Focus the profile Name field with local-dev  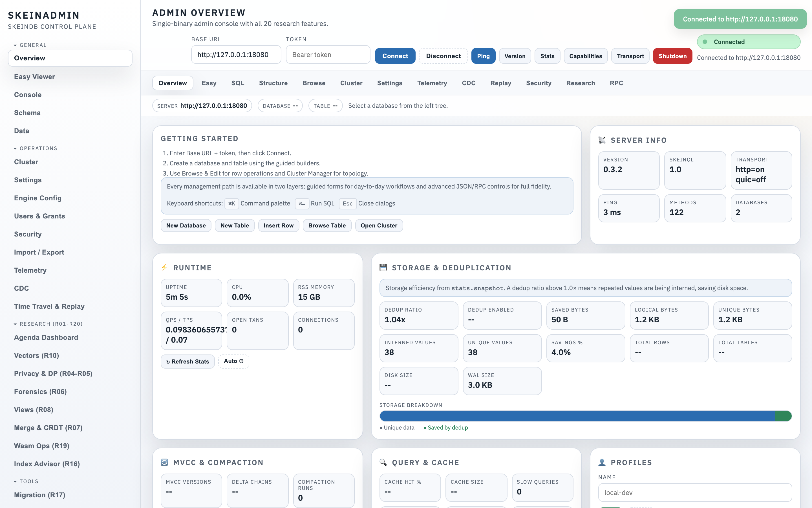695,492
